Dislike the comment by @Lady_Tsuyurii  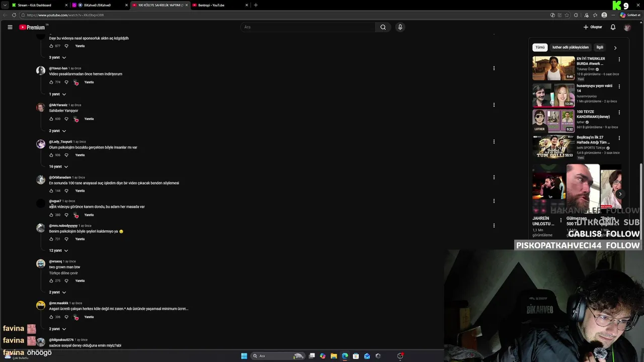pyautogui.click(x=66, y=155)
